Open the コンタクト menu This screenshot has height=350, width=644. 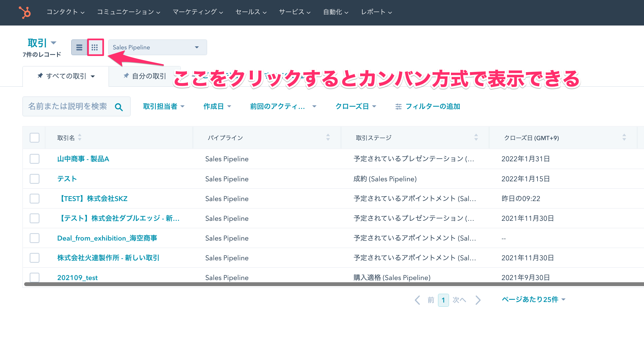65,12
